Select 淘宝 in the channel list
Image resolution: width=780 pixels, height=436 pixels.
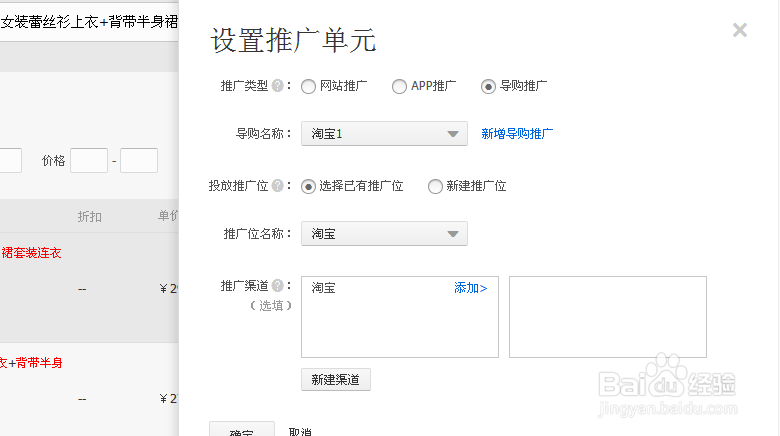pyautogui.click(x=323, y=288)
